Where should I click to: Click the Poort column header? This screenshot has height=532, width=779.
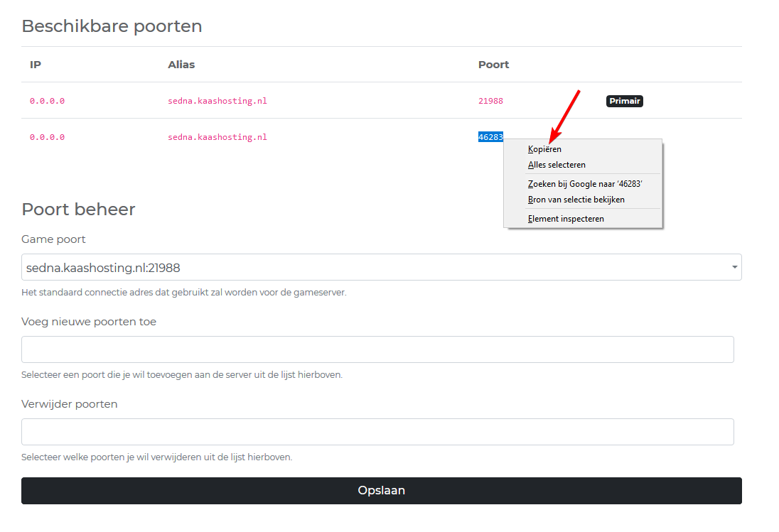(x=493, y=65)
